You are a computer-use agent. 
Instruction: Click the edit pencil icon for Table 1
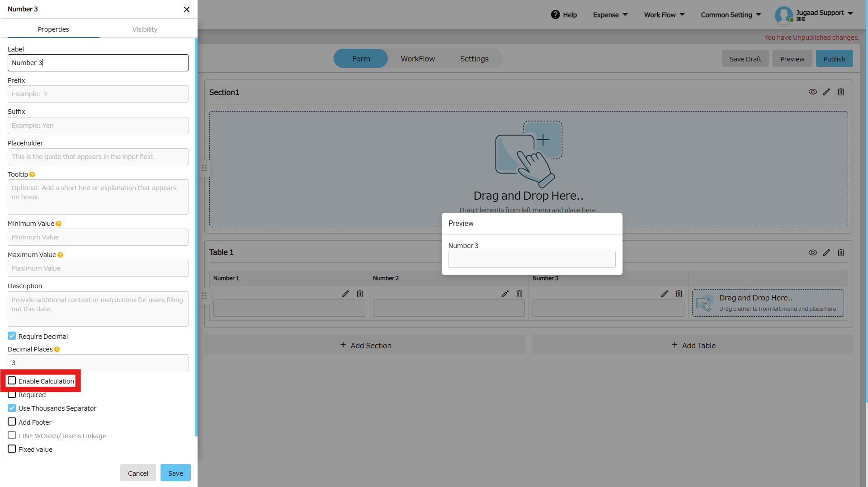coord(826,253)
